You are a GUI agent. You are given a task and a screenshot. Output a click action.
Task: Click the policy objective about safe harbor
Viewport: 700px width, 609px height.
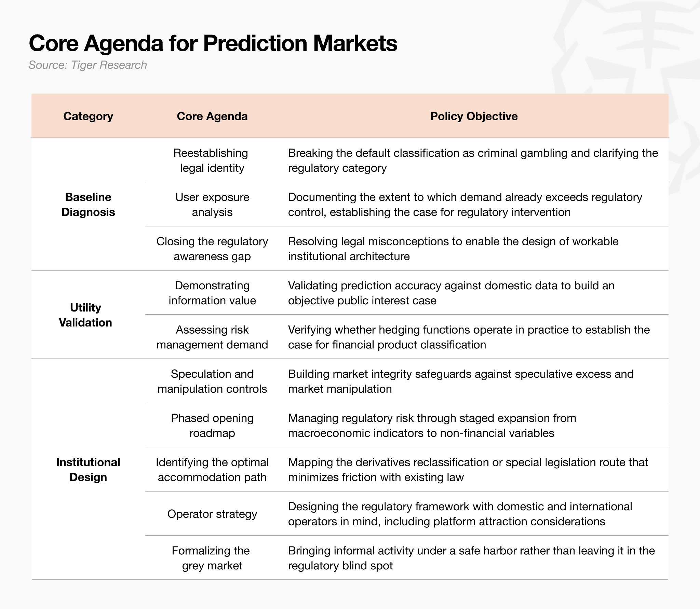tap(471, 558)
